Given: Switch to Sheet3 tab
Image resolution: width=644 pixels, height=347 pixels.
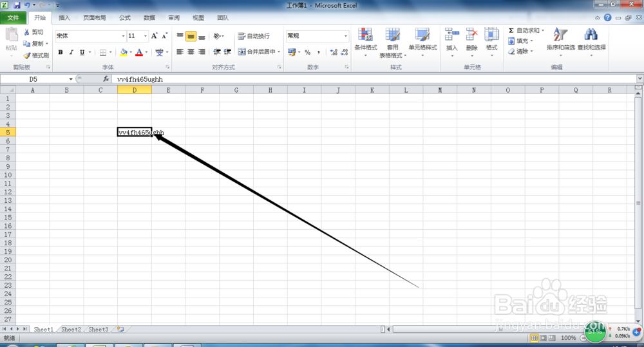Looking at the screenshot, I should tap(99, 330).
